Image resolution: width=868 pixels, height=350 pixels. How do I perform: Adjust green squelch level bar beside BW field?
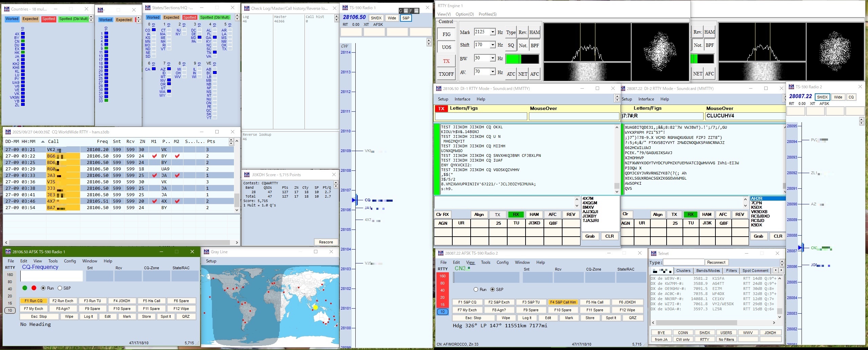click(522, 59)
